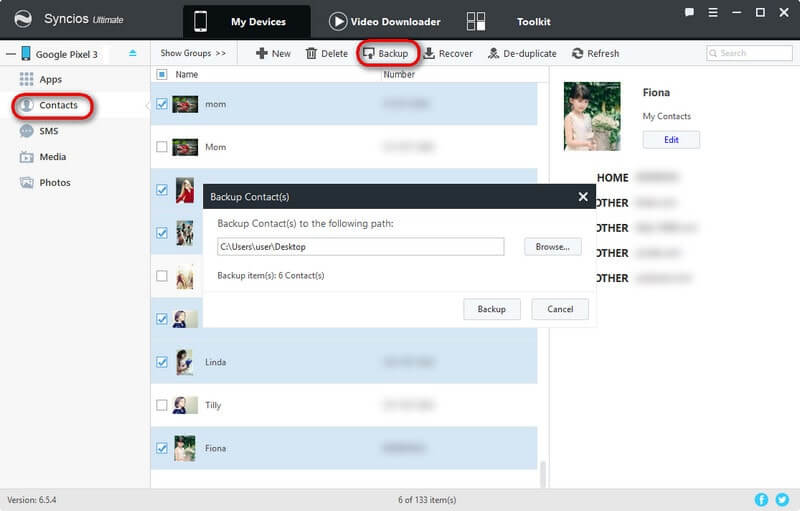Viewport: 800px width, 511px height.
Task: Edit the Fiona contact
Action: pos(671,140)
